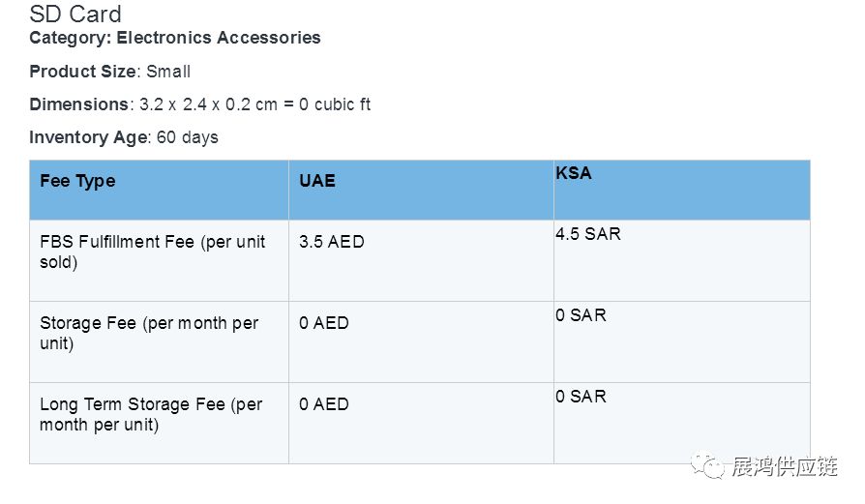Click the SD Card heading
Image resolution: width=865 pixels, height=504 pixels.
tap(75, 15)
